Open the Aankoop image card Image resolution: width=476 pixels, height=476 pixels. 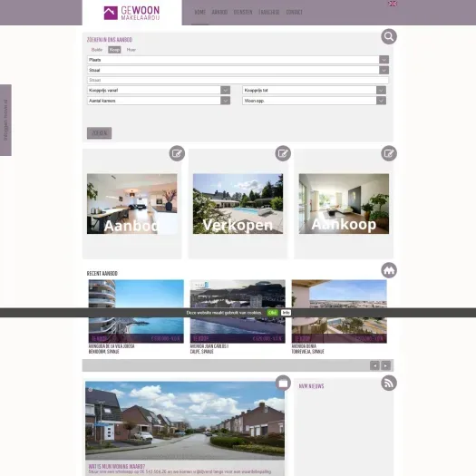tap(344, 204)
